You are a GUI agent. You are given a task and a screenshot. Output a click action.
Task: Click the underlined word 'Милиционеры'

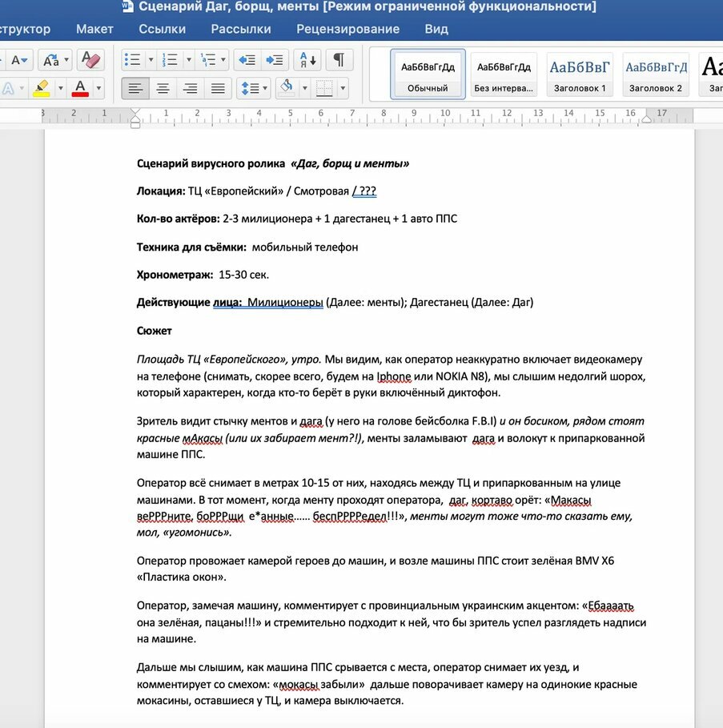click(x=285, y=303)
